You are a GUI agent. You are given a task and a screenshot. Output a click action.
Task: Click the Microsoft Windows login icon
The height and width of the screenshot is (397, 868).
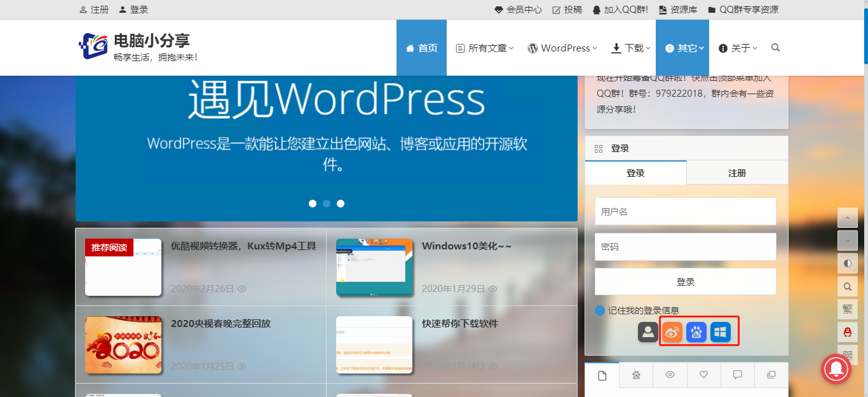(721, 331)
